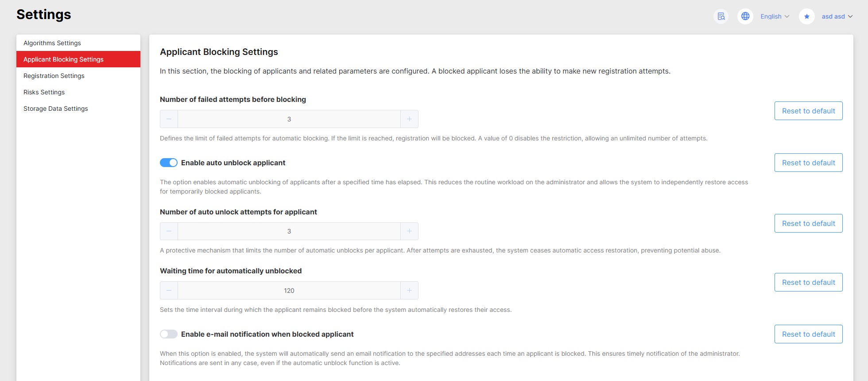
Task: Decrease waiting time for automatically unblocked
Action: tap(169, 291)
